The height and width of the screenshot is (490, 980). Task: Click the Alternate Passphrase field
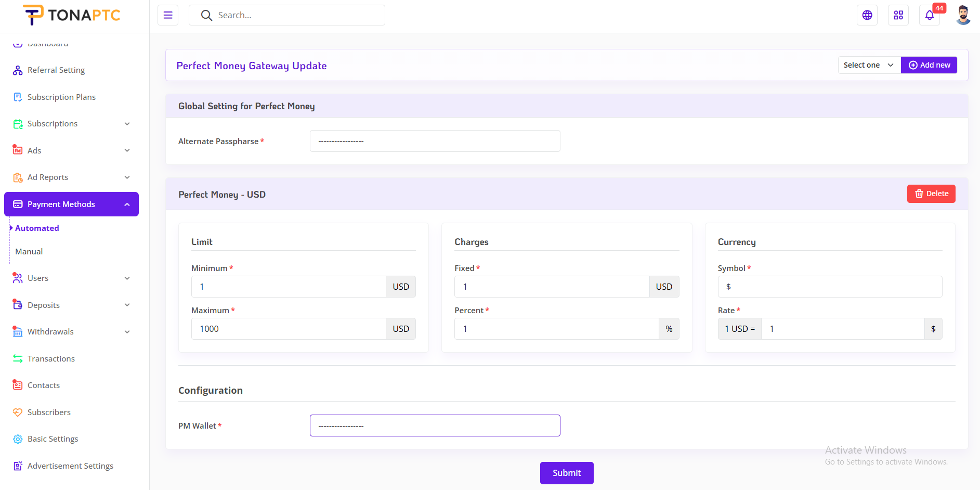coord(435,141)
